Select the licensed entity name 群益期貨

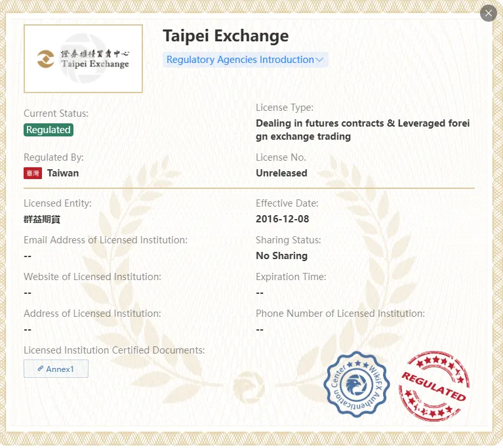pyautogui.click(x=42, y=220)
